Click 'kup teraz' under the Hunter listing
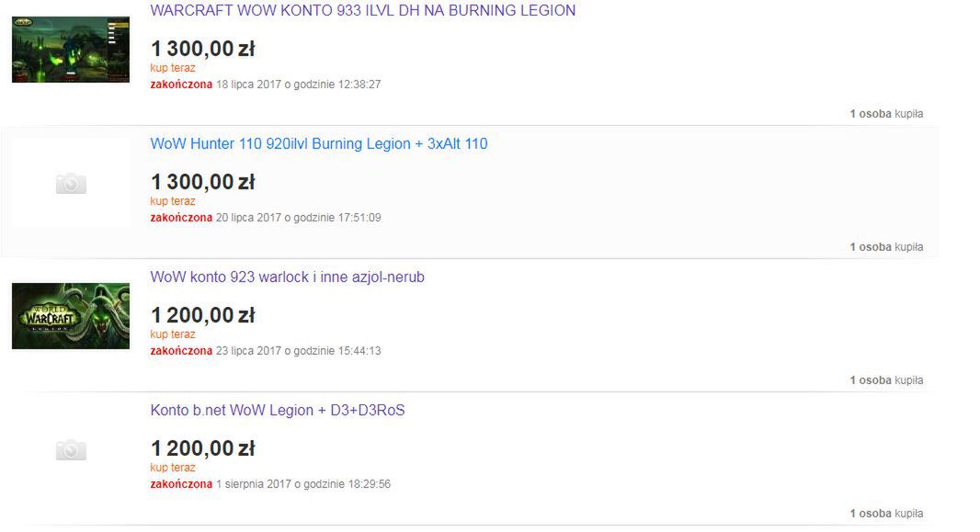The image size is (980, 532). [x=173, y=201]
